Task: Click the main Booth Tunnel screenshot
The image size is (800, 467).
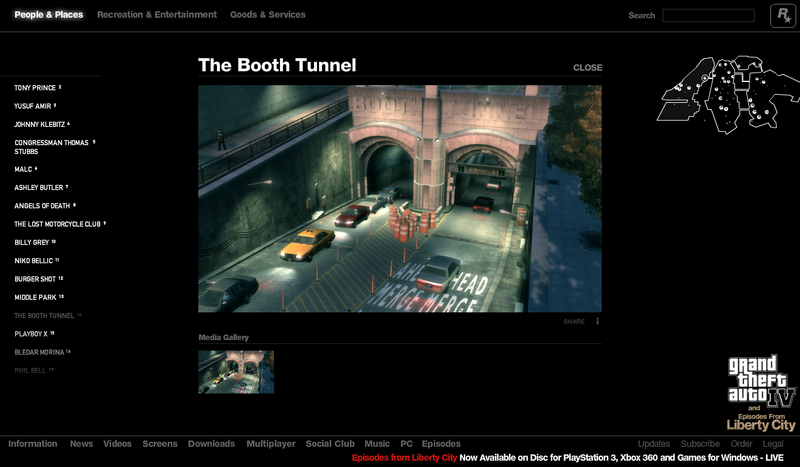Action: click(x=399, y=199)
